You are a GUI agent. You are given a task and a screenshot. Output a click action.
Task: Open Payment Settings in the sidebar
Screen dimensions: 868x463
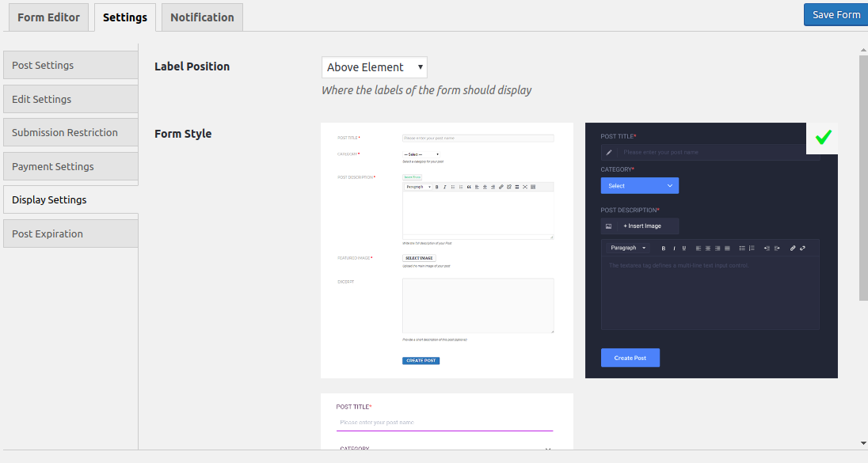tap(70, 166)
